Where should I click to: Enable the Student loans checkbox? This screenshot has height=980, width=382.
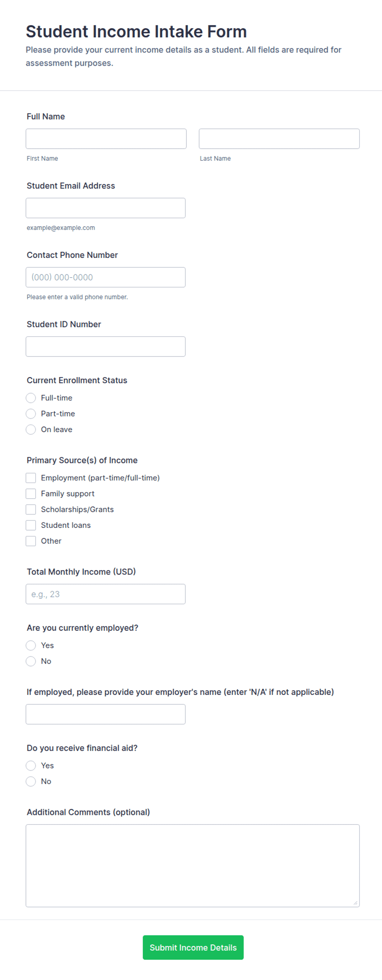[31, 525]
